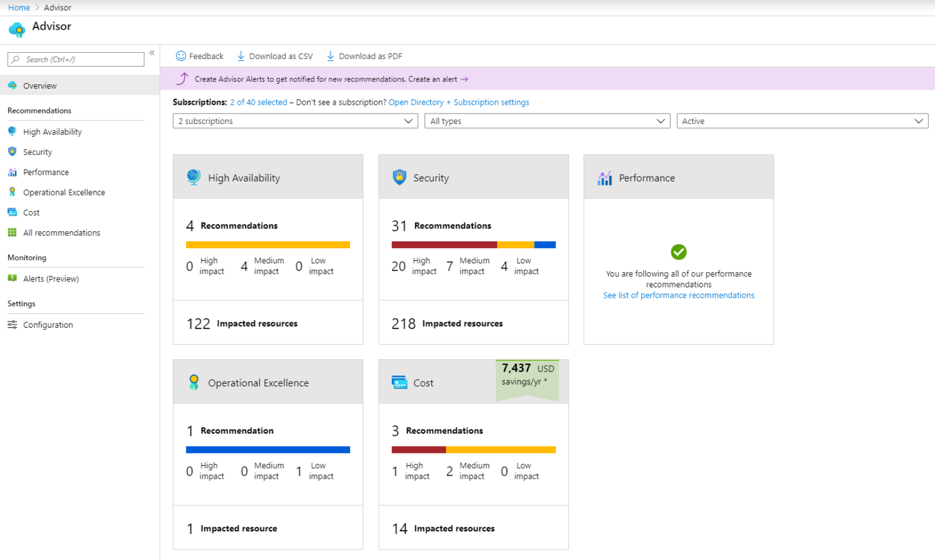Click 218 Impacted resources in Security
The height and width of the screenshot is (560, 935).
pyautogui.click(x=447, y=324)
